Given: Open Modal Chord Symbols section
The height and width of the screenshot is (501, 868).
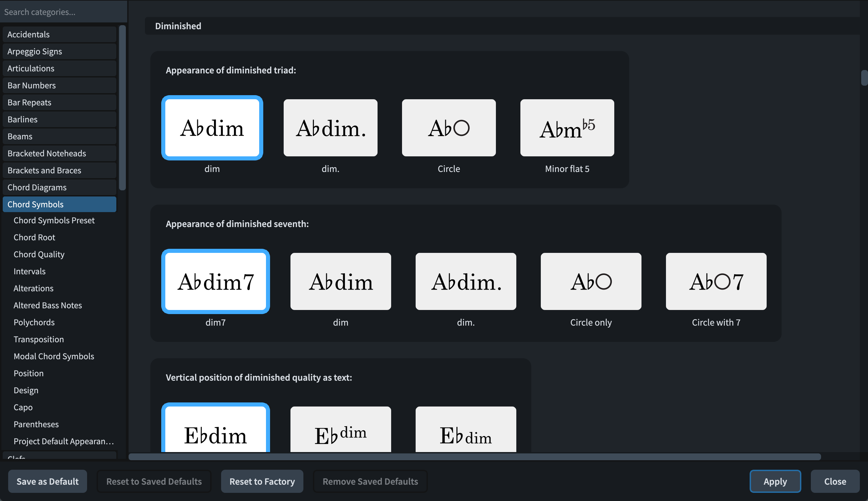Looking at the screenshot, I should click(x=54, y=356).
